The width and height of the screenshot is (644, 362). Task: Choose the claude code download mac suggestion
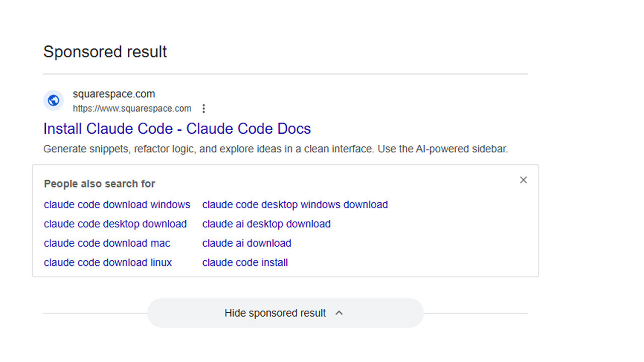107,243
